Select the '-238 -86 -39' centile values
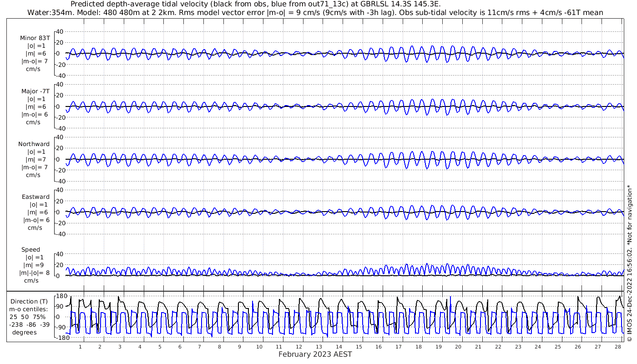Image resolution: width=637 pixels, height=364 pixels. click(29, 324)
